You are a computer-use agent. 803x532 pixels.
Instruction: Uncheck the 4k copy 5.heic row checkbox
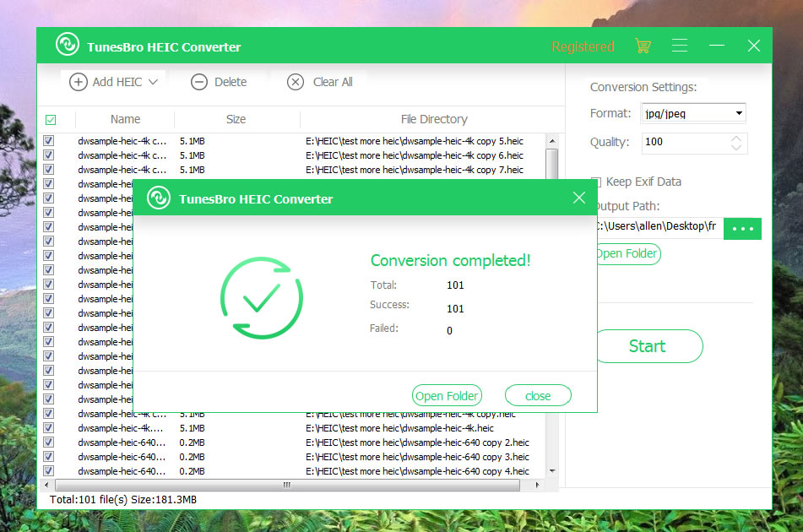[x=49, y=141]
